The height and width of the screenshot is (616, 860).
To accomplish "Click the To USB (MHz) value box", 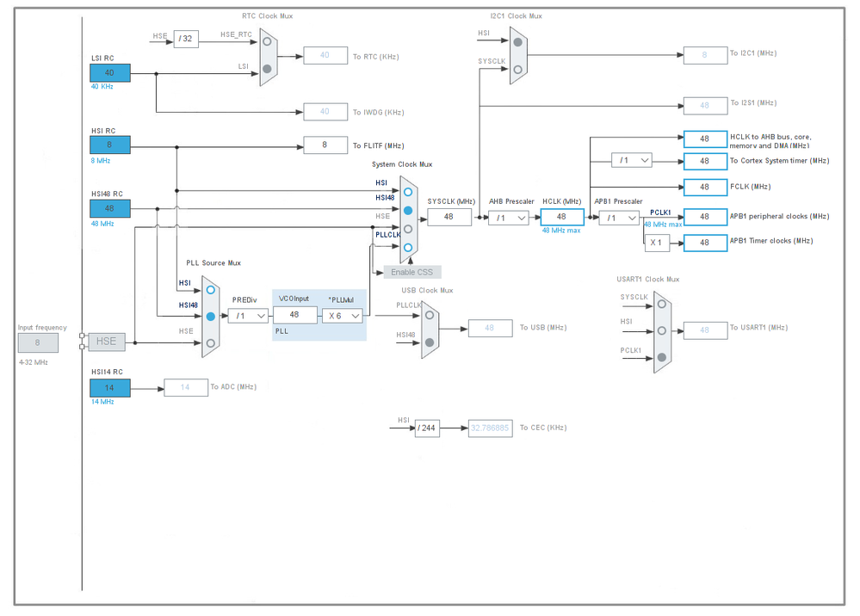I will click(491, 329).
